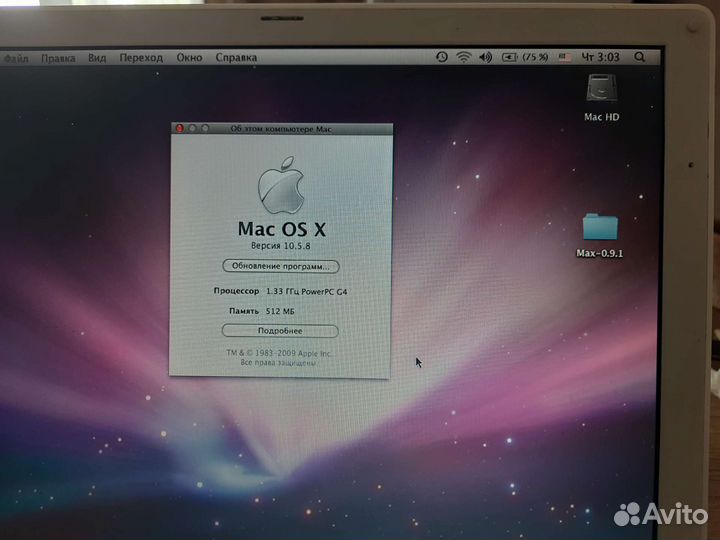The width and height of the screenshot is (720, 540).
Task: Open battery status icon showing 75%
Action: point(525,57)
